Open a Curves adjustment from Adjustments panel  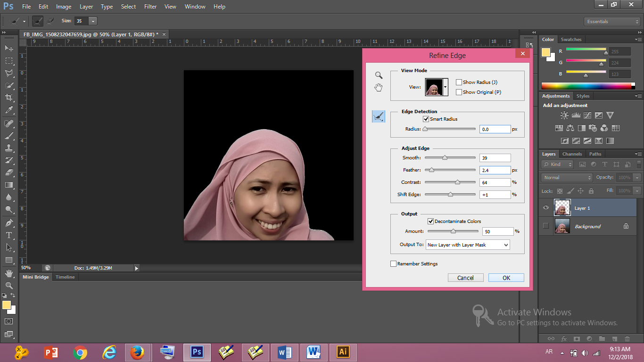587,115
